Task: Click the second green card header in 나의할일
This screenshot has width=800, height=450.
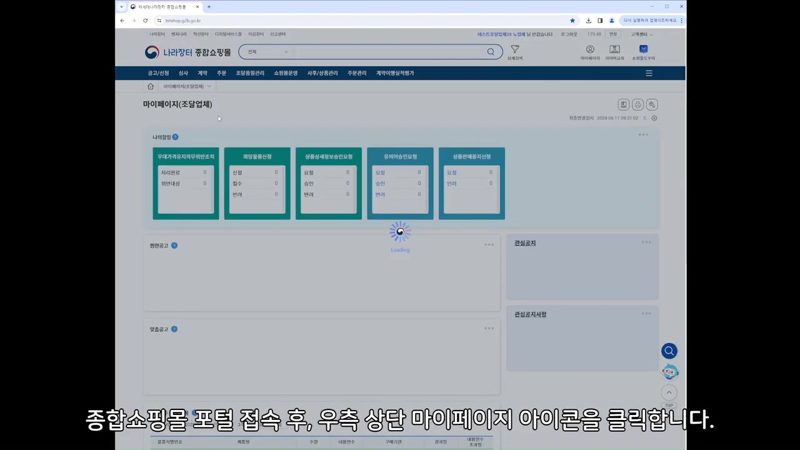Action: coord(257,157)
